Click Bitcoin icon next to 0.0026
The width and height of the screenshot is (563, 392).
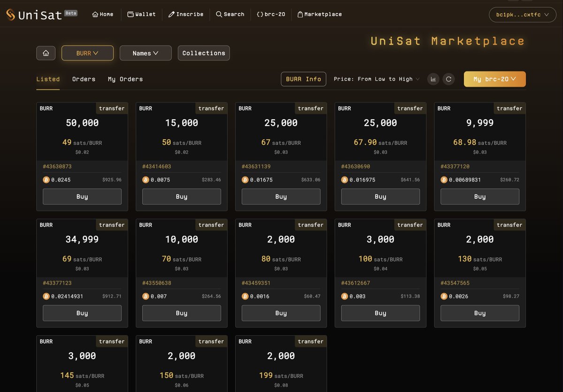pyautogui.click(x=444, y=296)
